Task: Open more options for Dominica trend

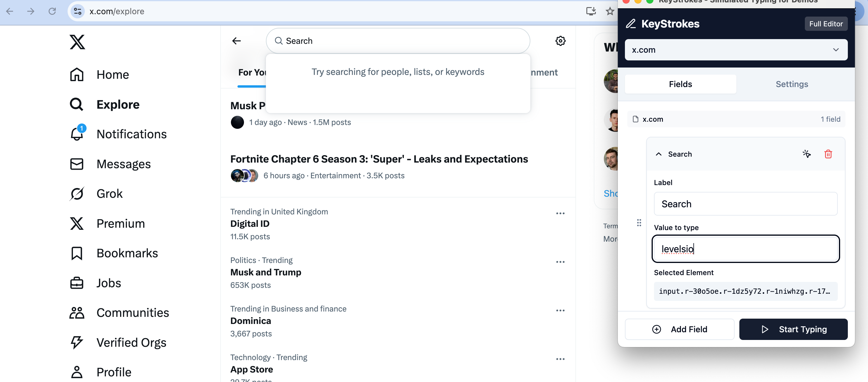Action: pyautogui.click(x=560, y=310)
